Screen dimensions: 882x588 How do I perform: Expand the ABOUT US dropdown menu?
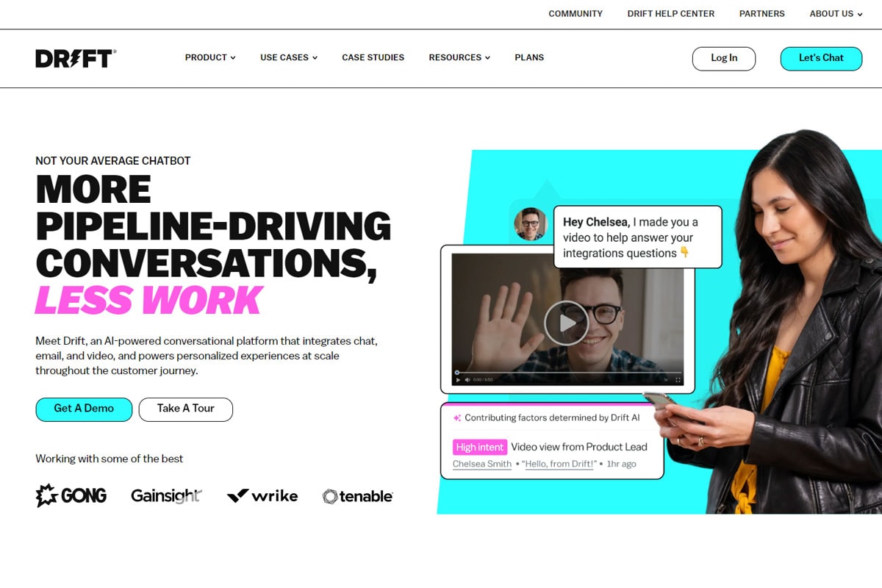tap(836, 14)
